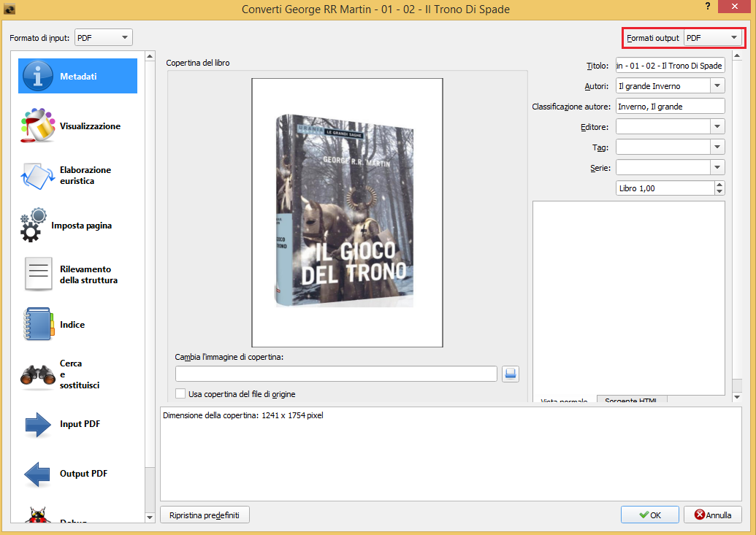Image resolution: width=756 pixels, height=535 pixels.
Task: Click the browse cover image file icon
Action: click(x=510, y=374)
